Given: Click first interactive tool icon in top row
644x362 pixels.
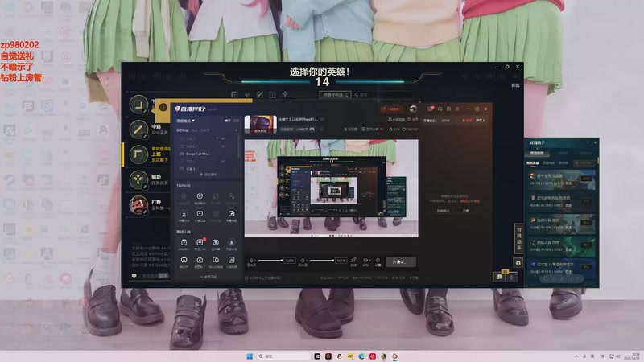Looking at the screenshot, I should click(x=184, y=198).
